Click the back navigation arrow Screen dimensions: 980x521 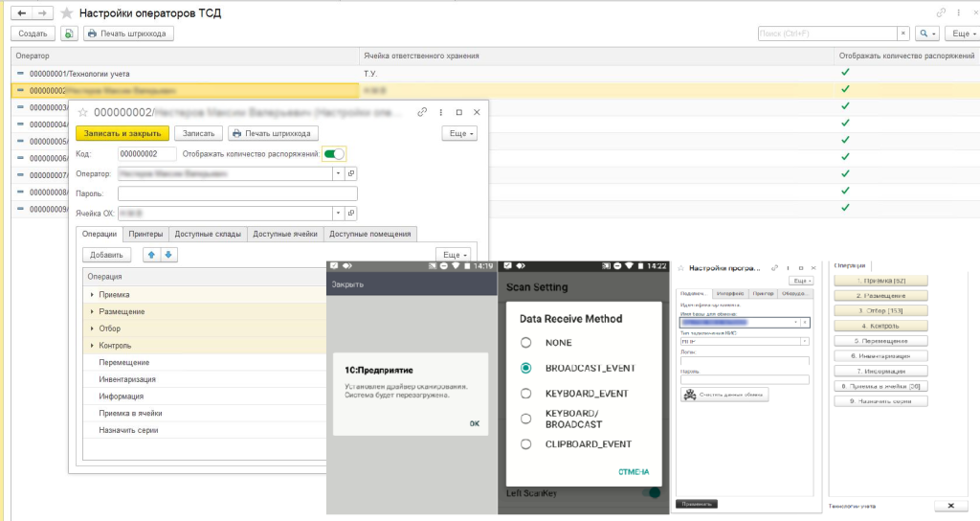point(19,13)
